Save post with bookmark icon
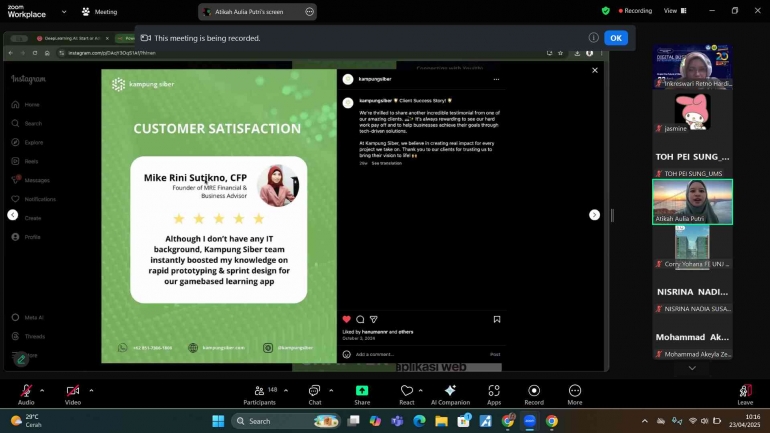The image size is (770, 433). 497,319
